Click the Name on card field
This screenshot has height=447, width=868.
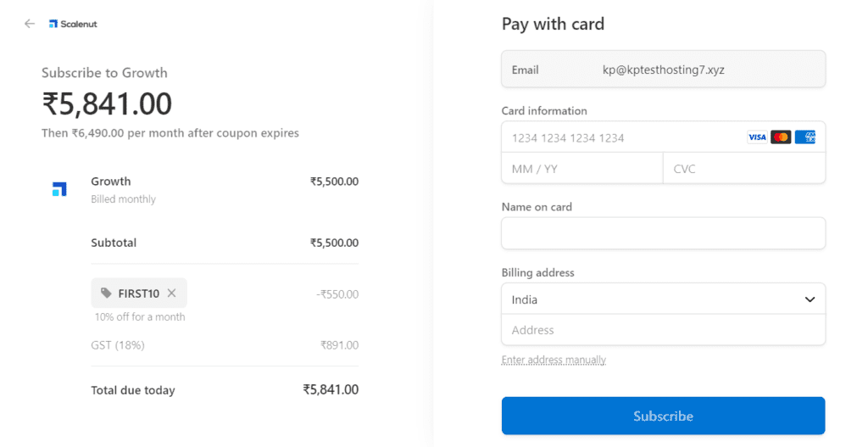(663, 233)
